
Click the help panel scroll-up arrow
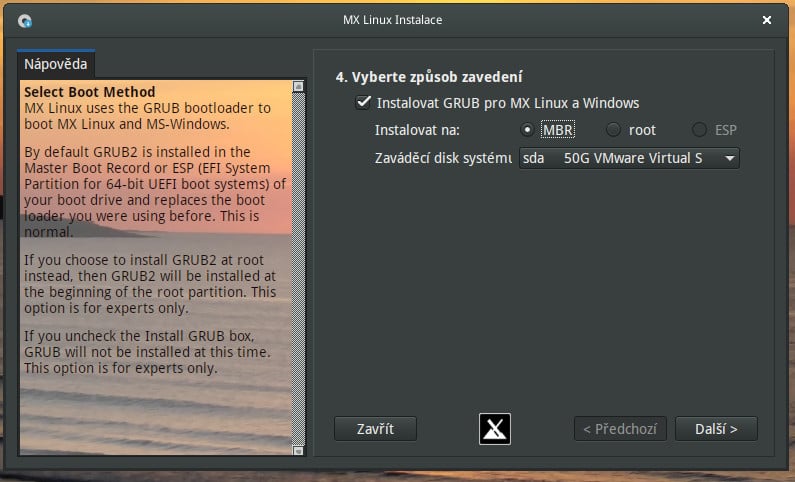click(x=299, y=86)
